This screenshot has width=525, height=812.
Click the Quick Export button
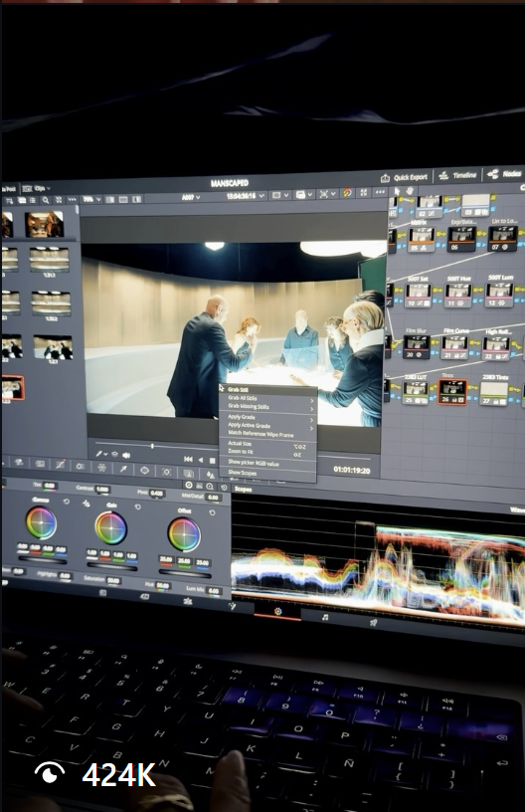click(404, 177)
